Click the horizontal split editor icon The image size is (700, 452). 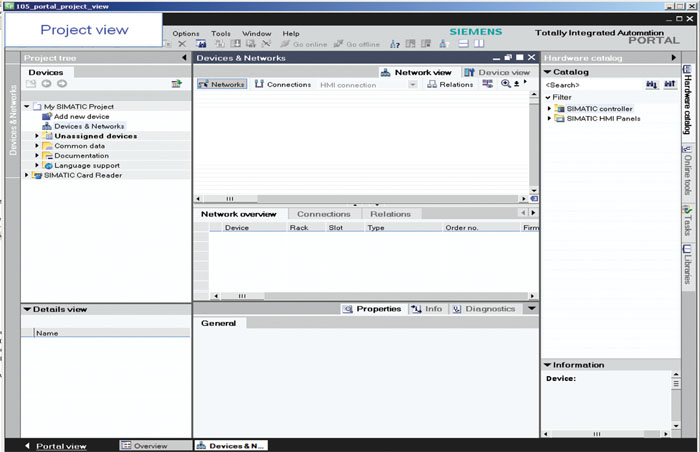[464, 44]
